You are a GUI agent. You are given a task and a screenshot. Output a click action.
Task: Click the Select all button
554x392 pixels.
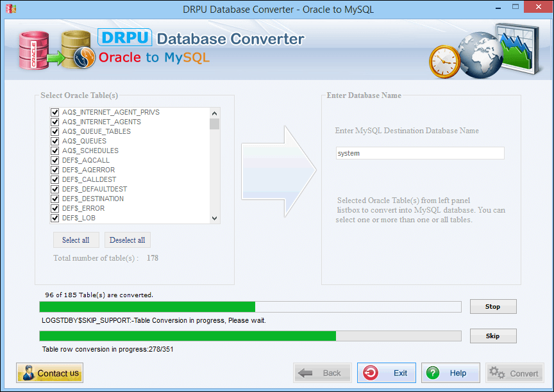76,240
